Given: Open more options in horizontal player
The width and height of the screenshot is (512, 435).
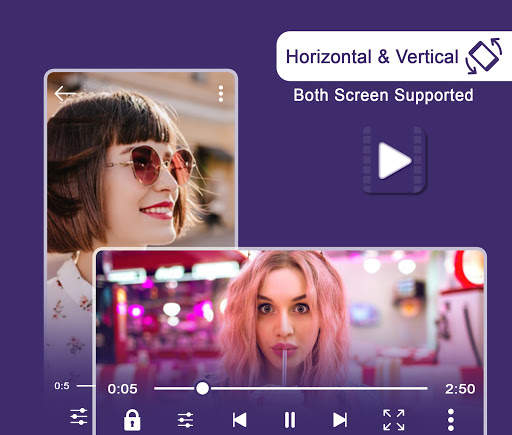Looking at the screenshot, I should 451,420.
